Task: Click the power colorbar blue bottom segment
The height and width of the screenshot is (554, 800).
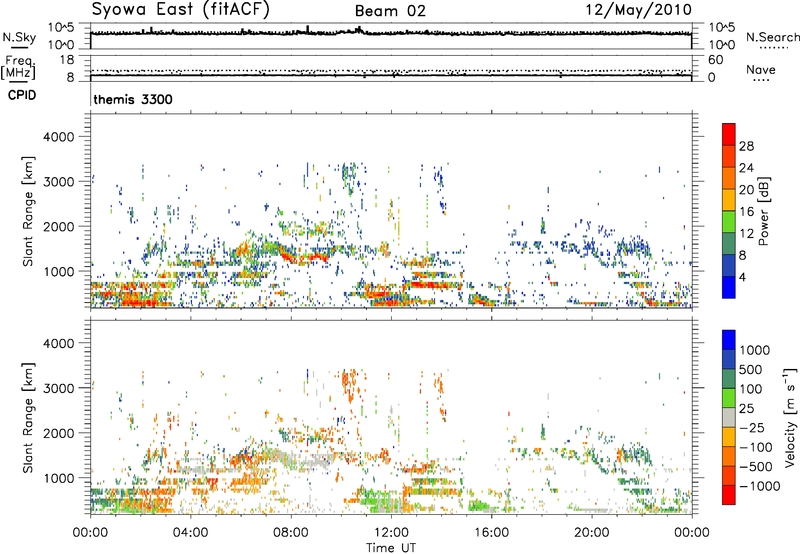Action: tap(729, 287)
